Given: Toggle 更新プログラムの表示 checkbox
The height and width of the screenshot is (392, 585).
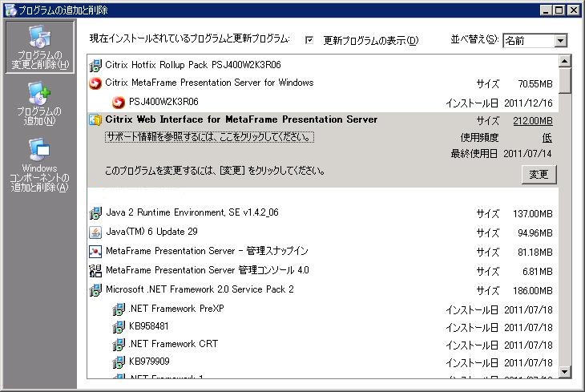Looking at the screenshot, I should (x=309, y=40).
